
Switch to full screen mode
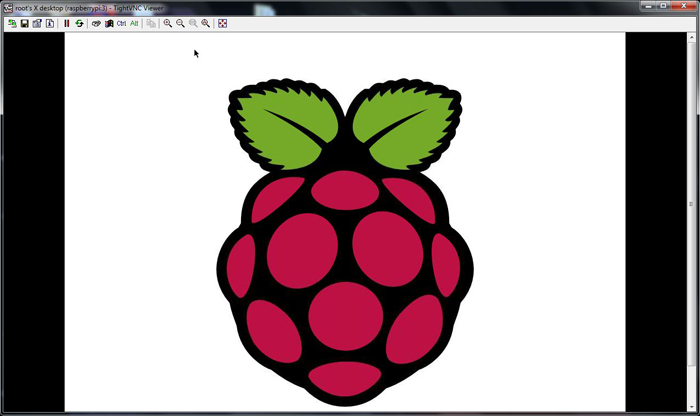click(x=222, y=24)
